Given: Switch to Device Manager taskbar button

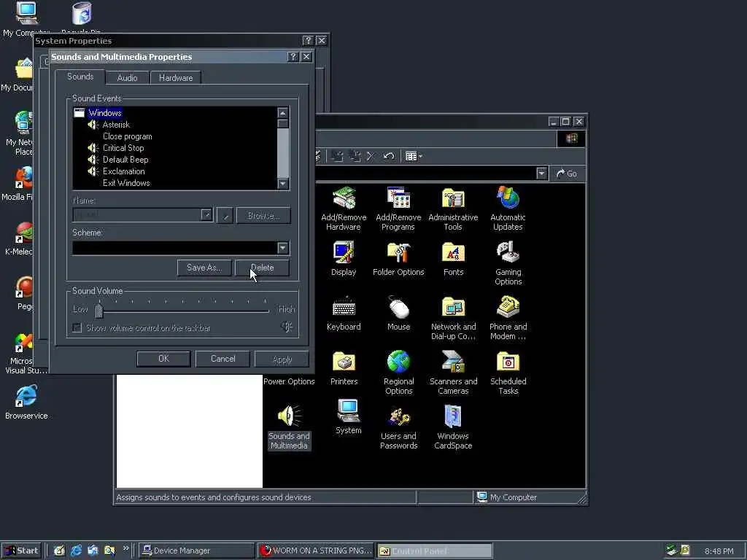Looking at the screenshot, I should click(197, 551).
